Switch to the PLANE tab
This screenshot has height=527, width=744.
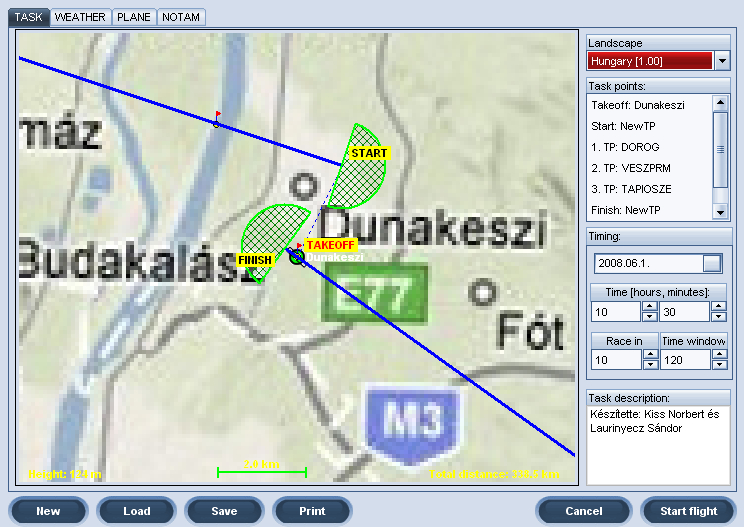pyautogui.click(x=133, y=17)
